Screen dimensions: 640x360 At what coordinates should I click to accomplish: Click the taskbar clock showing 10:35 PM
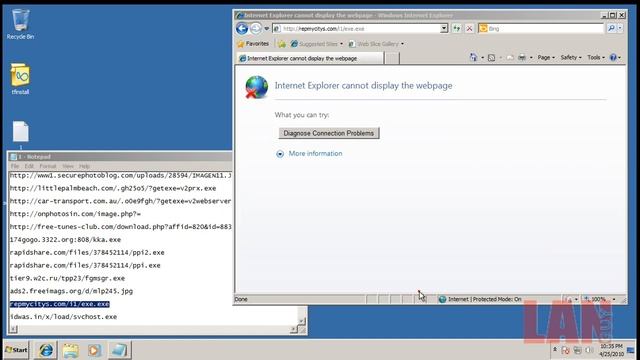(611, 350)
